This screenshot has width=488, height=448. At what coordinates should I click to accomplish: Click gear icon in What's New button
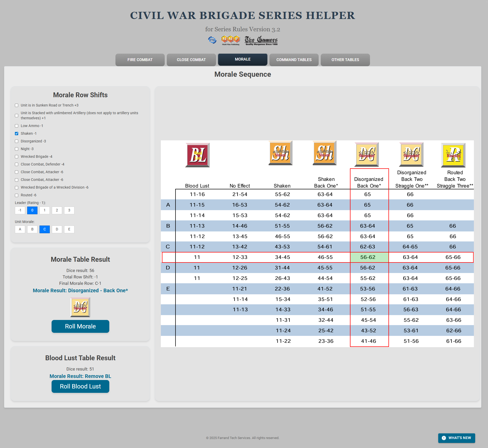tap(444, 438)
